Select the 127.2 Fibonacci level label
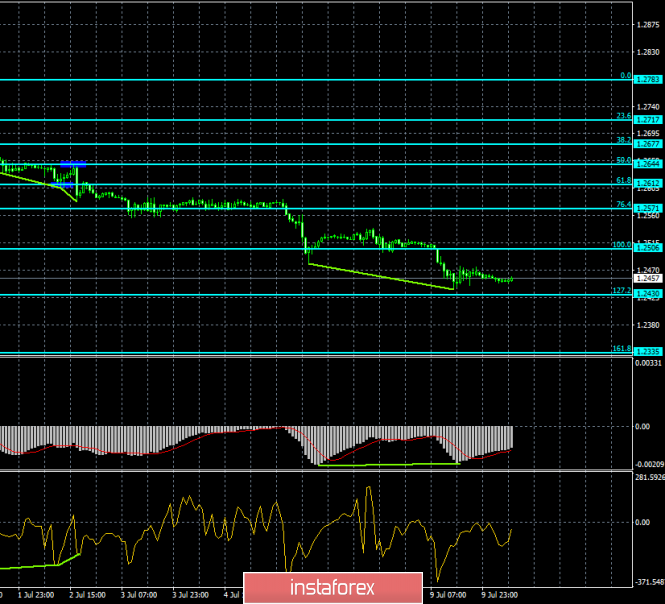This screenshot has width=665, height=604. [621, 290]
